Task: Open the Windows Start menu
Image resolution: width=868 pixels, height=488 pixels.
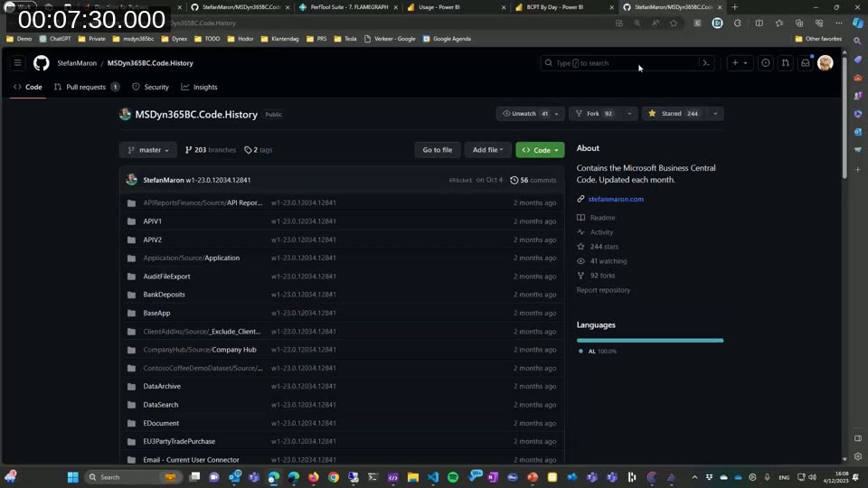Action: coord(72,477)
